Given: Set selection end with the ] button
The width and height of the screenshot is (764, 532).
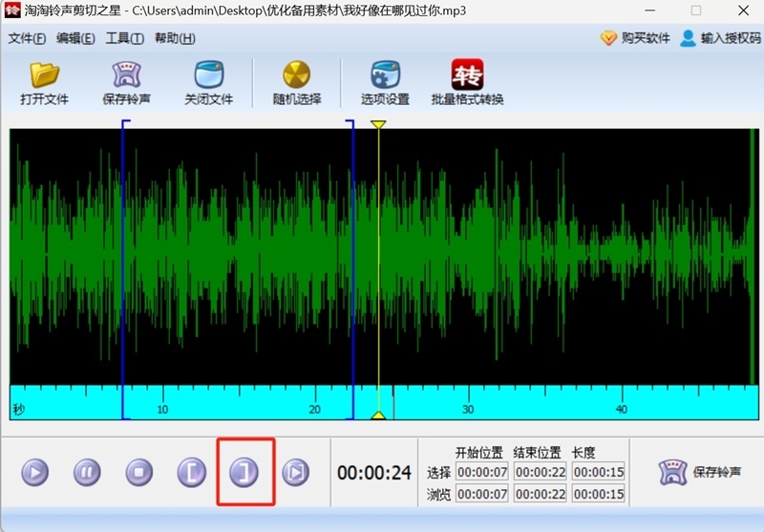Looking at the screenshot, I should pyautogui.click(x=244, y=472).
